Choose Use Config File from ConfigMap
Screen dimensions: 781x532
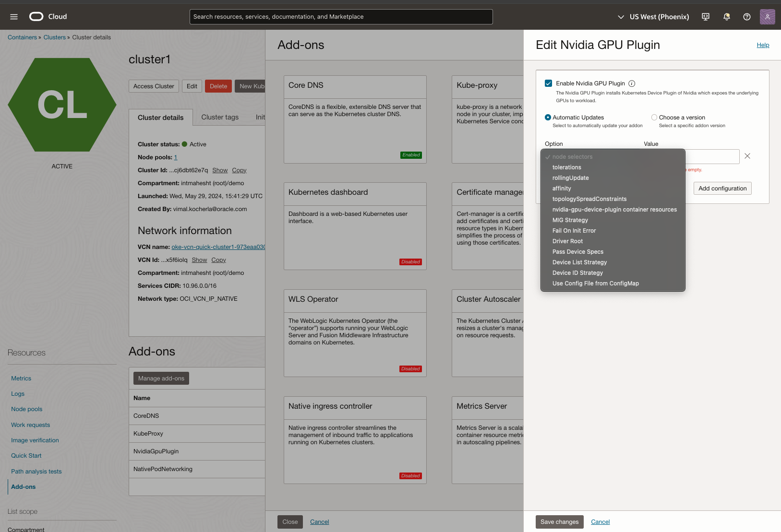click(x=596, y=284)
